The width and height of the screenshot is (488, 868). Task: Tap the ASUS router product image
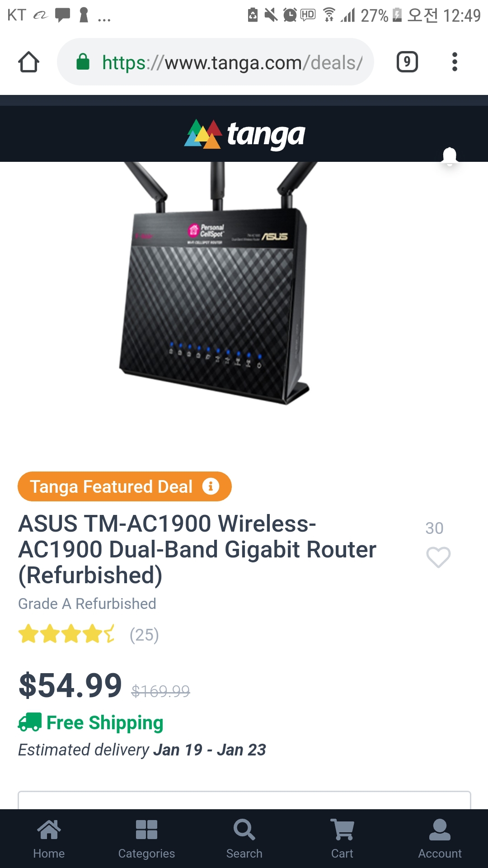(216, 283)
